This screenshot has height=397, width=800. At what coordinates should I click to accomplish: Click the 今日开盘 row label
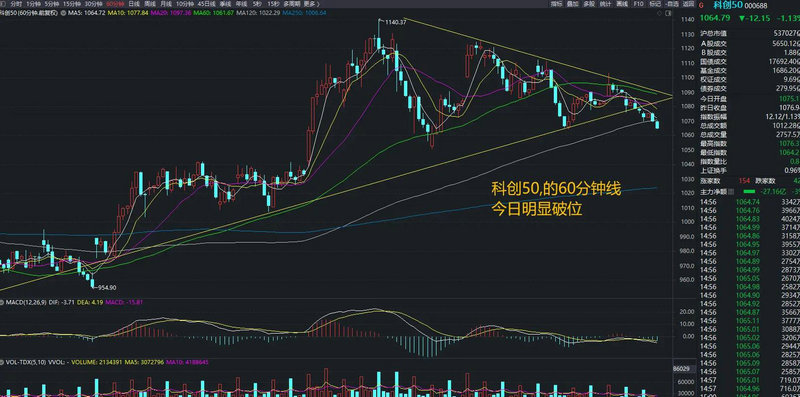point(714,98)
